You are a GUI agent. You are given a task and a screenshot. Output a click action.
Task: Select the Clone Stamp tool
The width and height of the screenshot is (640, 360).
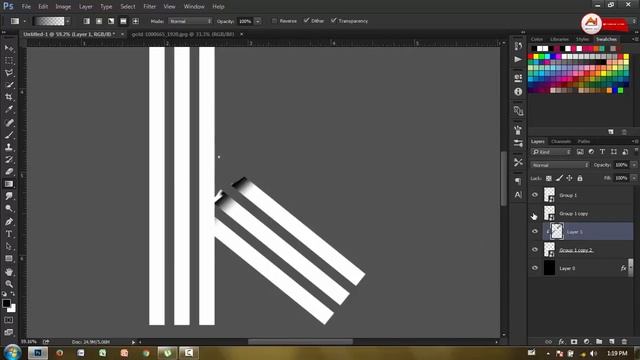(x=9, y=147)
